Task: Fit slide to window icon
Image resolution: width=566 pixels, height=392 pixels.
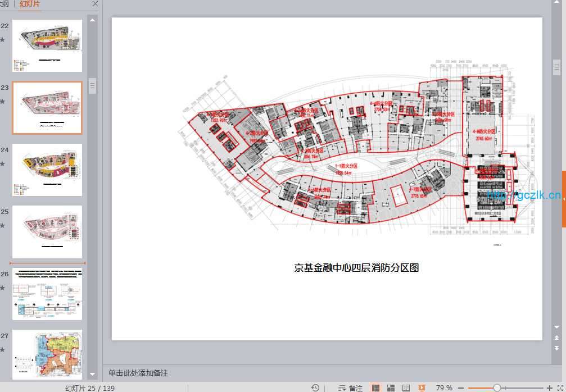Action: pos(560,388)
